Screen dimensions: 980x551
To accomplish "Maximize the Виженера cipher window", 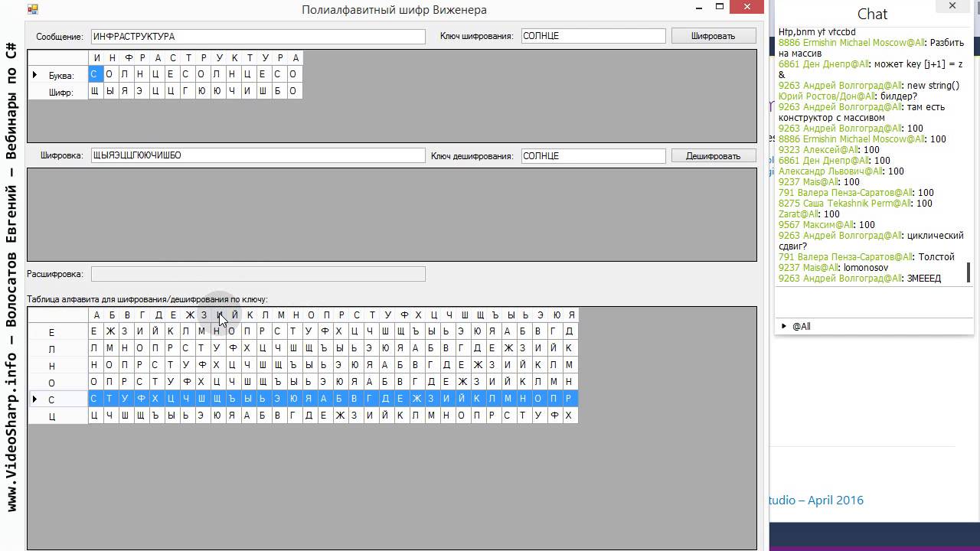I will [x=719, y=7].
